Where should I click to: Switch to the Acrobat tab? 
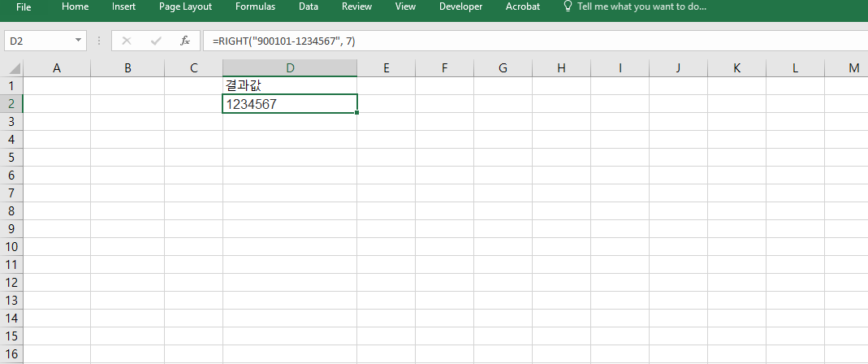(523, 7)
